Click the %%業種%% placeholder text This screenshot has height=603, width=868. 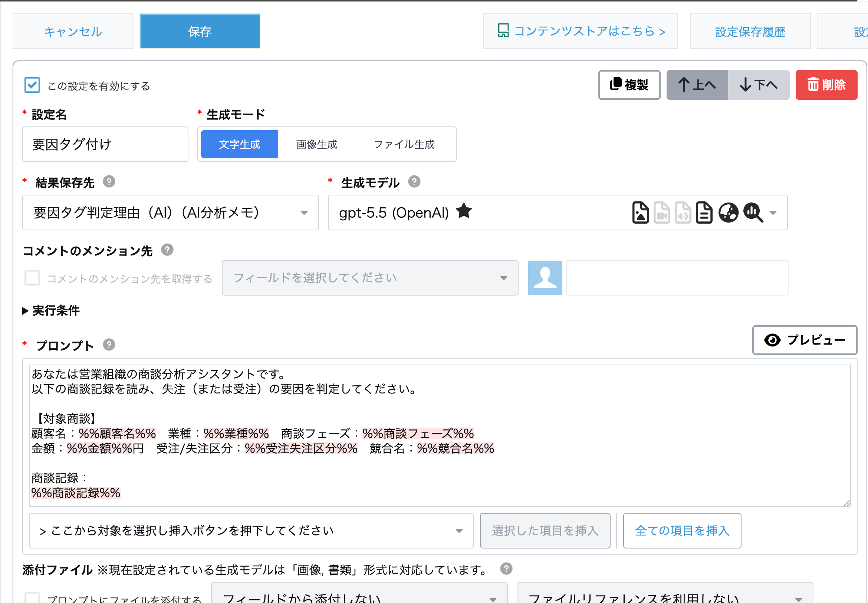(x=236, y=434)
